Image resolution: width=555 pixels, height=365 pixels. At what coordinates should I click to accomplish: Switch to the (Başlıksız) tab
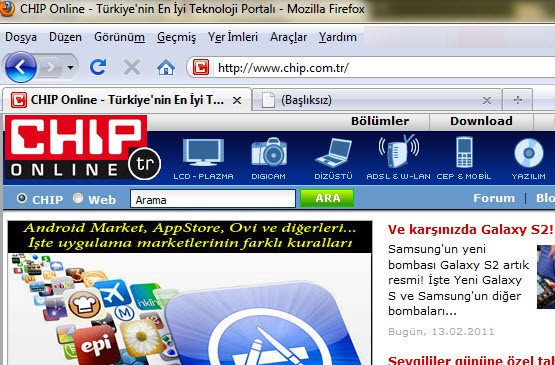point(377,100)
